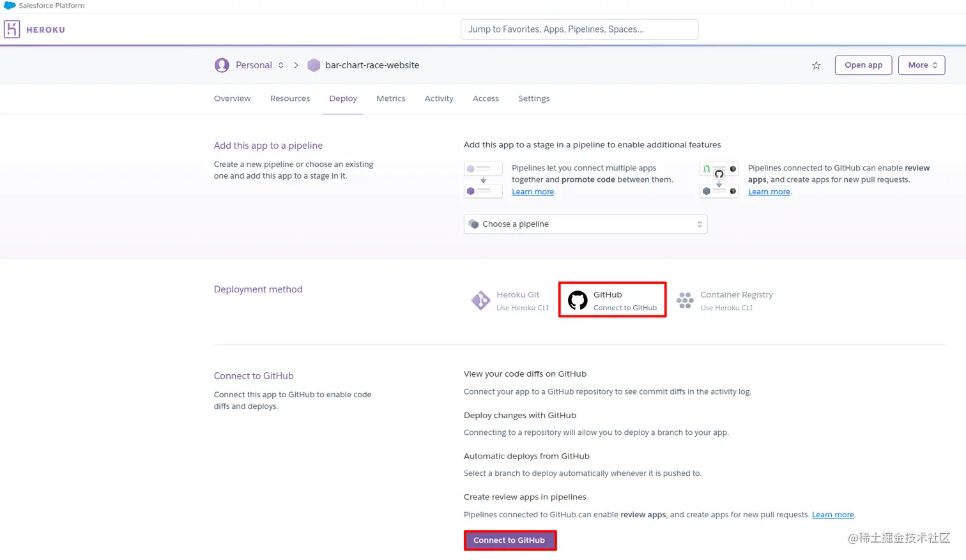The height and width of the screenshot is (560, 966).
Task: Click the bar-chart-race-website breadcrumb
Action: pos(372,64)
